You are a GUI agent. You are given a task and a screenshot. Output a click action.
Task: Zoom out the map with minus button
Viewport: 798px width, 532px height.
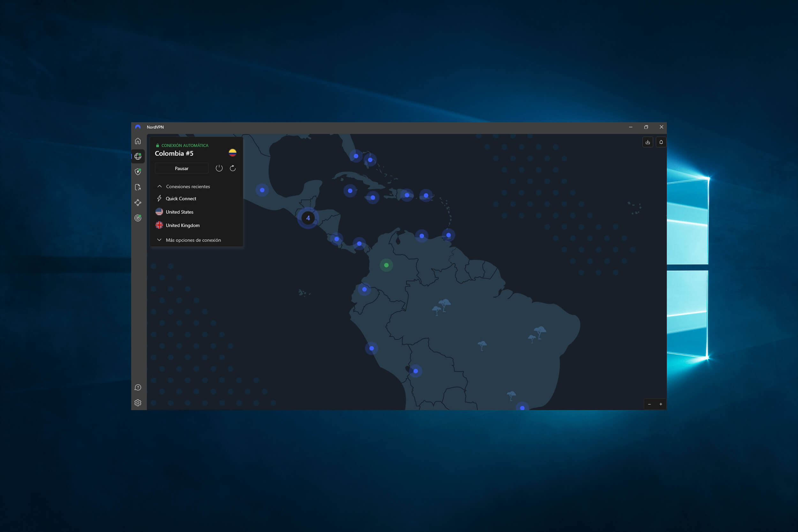click(649, 404)
